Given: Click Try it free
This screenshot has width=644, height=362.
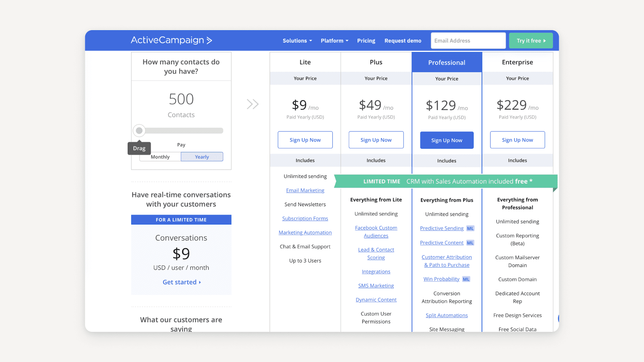Looking at the screenshot, I should pyautogui.click(x=531, y=40).
